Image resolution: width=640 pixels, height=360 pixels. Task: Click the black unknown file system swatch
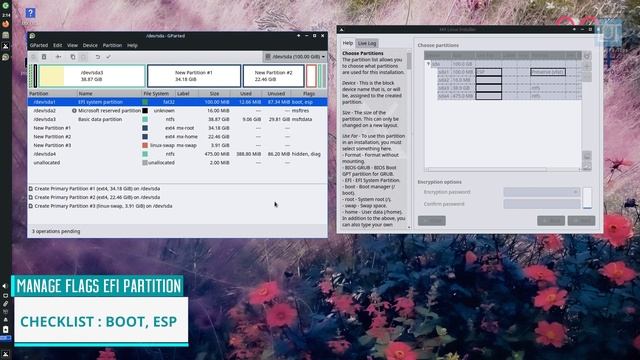point(145,111)
